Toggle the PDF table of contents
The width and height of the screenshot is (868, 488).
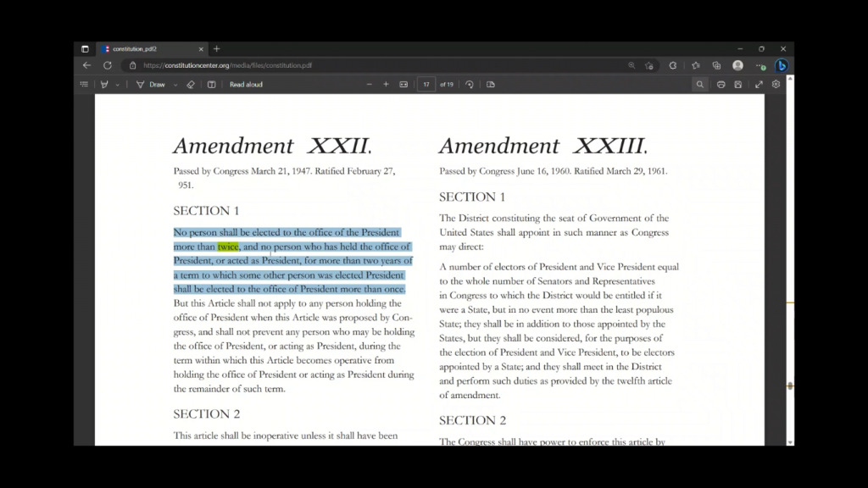click(x=84, y=85)
